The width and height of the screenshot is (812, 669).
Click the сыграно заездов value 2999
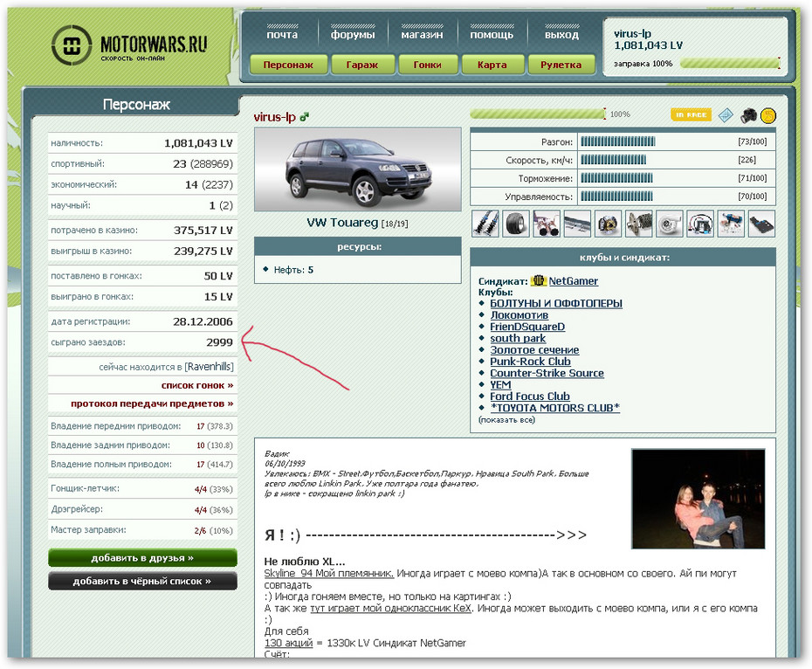[219, 342]
